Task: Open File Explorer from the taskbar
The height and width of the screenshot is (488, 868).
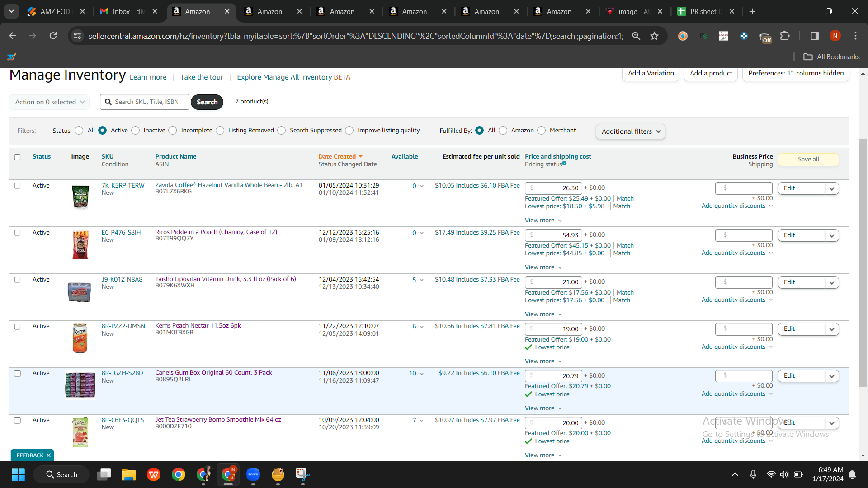Action: [129, 474]
